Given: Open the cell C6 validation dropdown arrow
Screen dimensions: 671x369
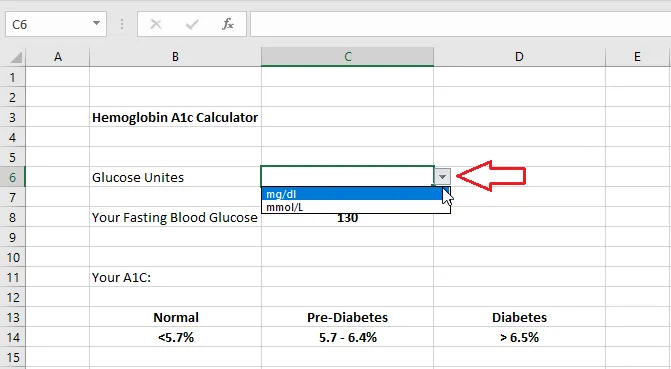Looking at the screenshot, I should tap(442, 176).
